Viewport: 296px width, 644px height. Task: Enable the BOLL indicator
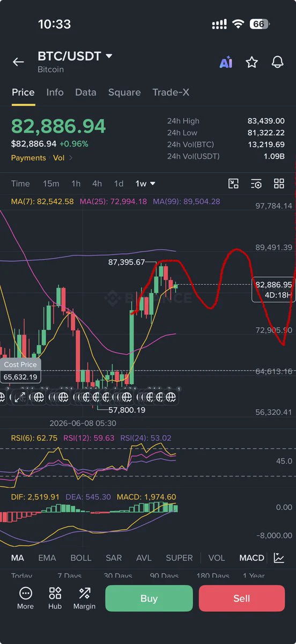(x=81, y=558)
